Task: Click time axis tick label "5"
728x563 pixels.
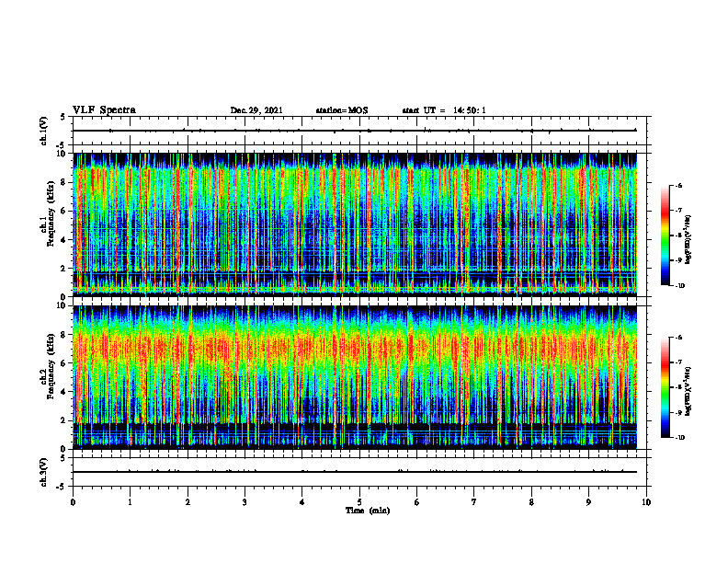Action: pyautogui.click(x=359, y=502)
